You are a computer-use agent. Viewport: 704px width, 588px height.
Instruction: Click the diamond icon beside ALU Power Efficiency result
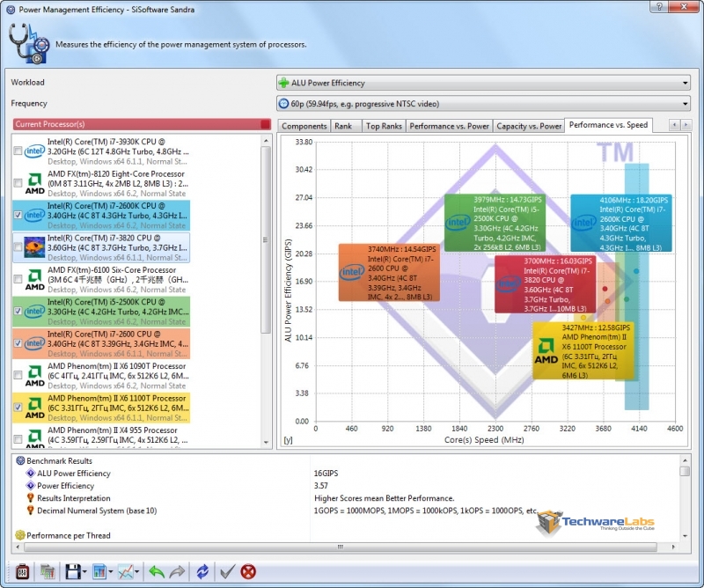pyautogui.click(x=31, y=473)
